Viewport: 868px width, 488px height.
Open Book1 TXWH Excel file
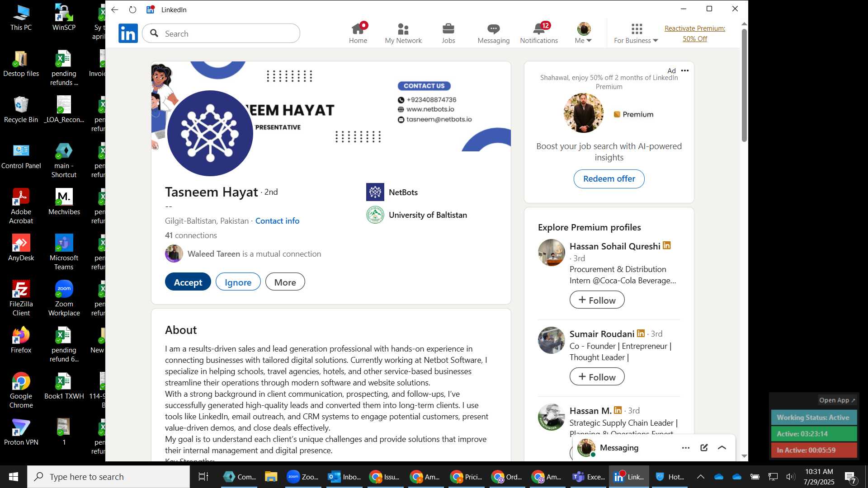[x=64, y=386]
